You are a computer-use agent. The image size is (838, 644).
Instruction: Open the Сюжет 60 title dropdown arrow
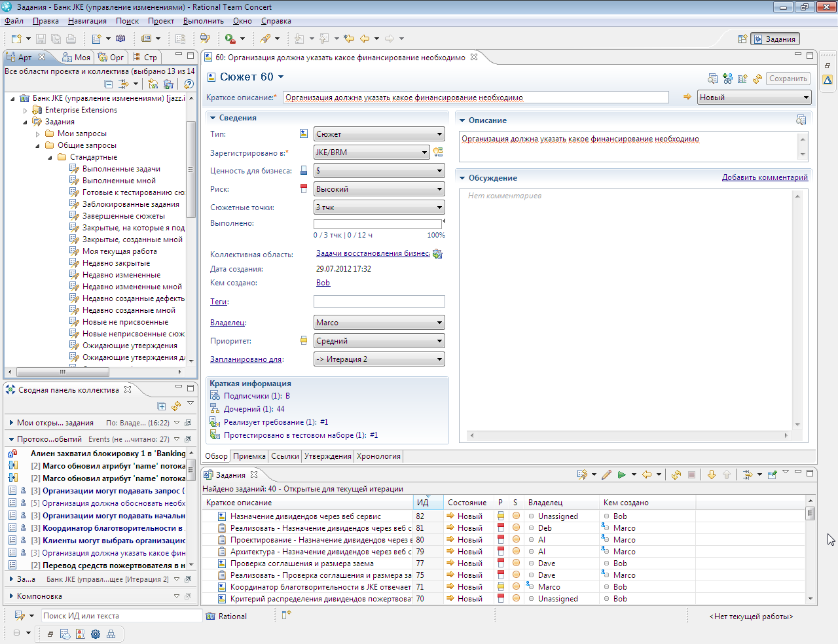point(281,77)
